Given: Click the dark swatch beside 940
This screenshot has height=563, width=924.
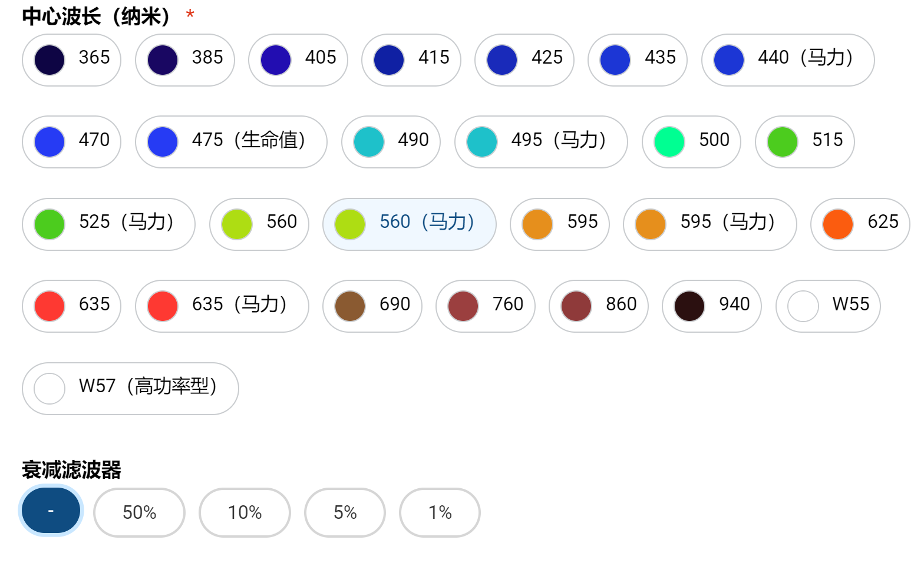Looking at the screenshot, I should click(689, 306).
